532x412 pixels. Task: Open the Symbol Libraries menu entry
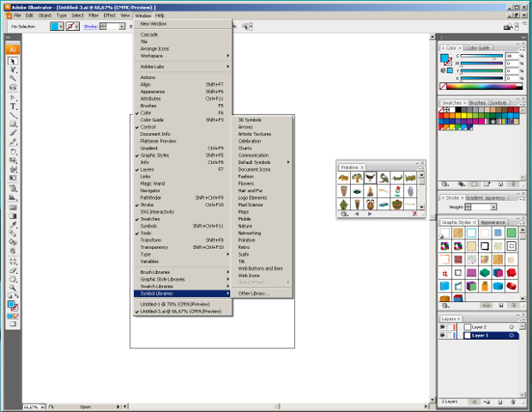(183, 294)
